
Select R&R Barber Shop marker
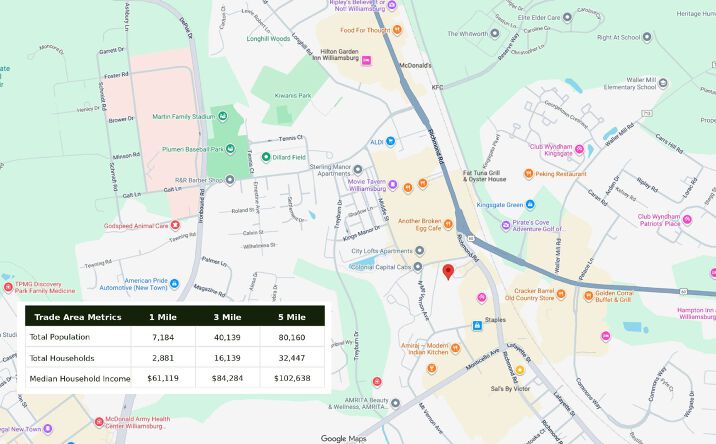pos(230,180)
